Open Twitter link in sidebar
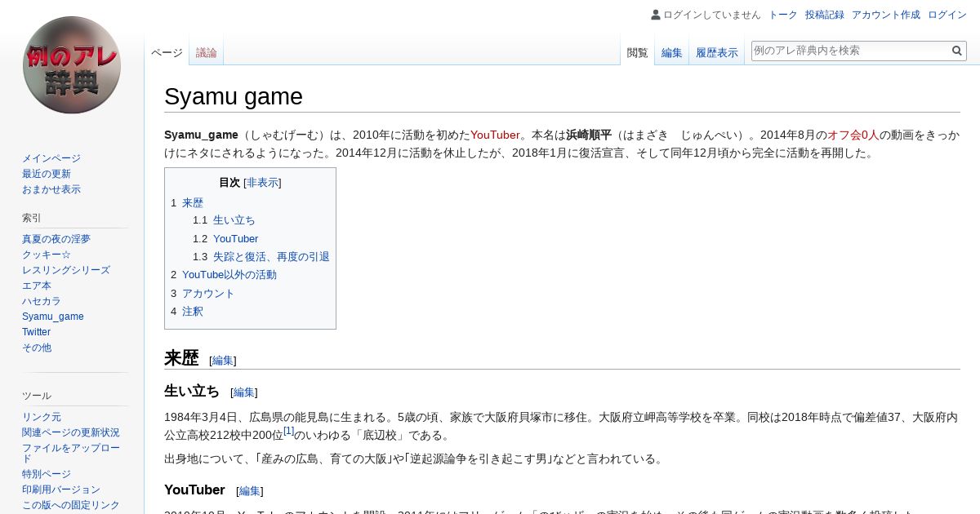980x514 pixels. click(x=37, y=332)
